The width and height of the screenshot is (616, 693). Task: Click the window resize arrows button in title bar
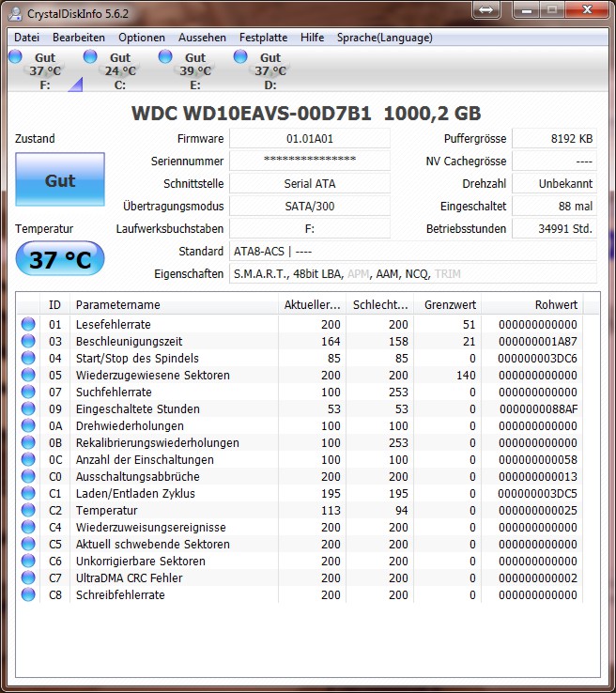[485, 9]
